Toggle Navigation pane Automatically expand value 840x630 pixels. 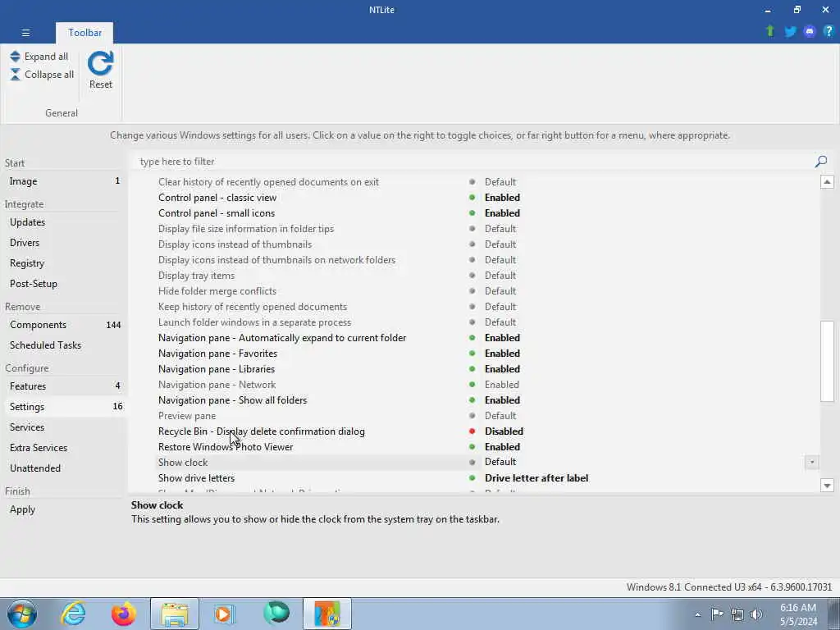(502, 338)
